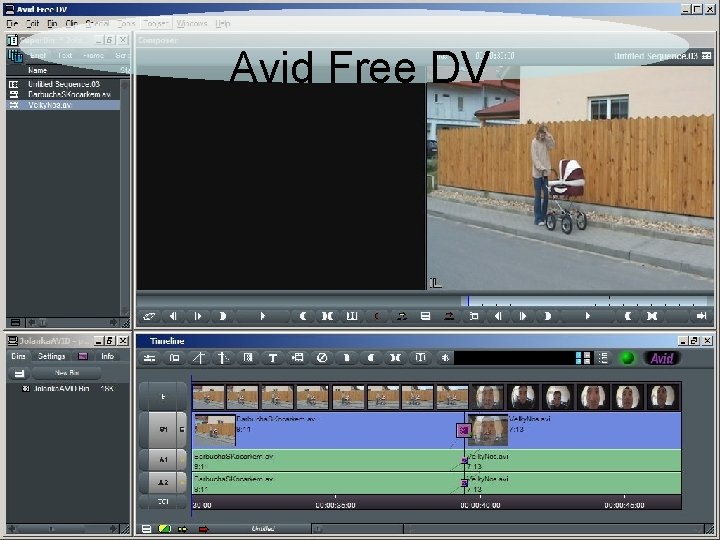The image size is (720, 540).
Task: Toggle the blue segment mode grid buttons
Action: (x=583, y=358)
